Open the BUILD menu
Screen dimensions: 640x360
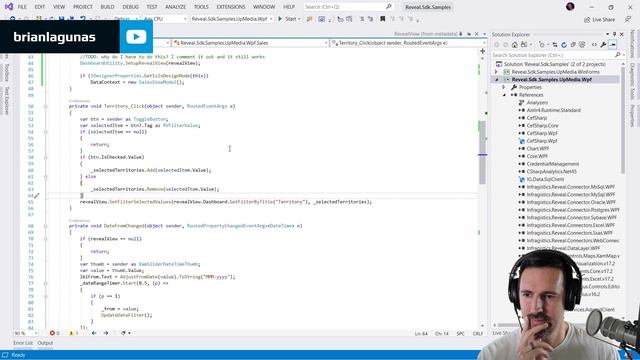[x=107, y=7]
